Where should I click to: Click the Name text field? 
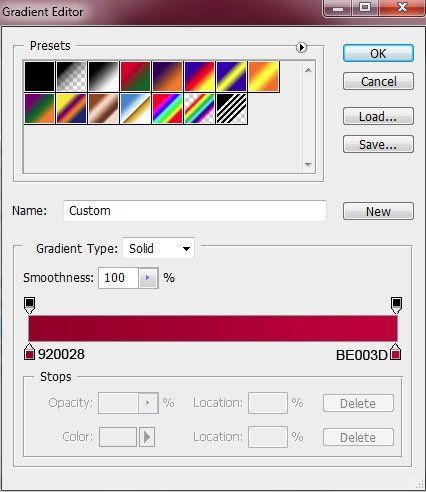click(195, 211)
